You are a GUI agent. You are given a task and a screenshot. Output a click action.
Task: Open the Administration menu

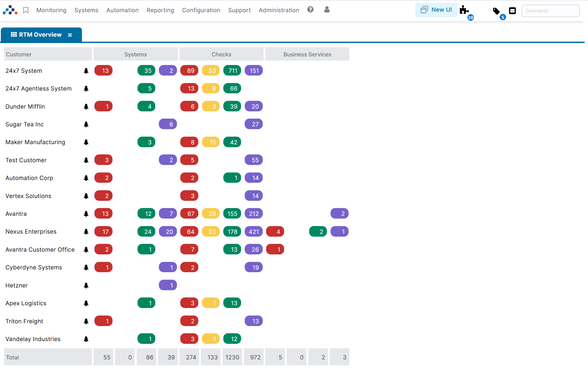tap(279, 10)
